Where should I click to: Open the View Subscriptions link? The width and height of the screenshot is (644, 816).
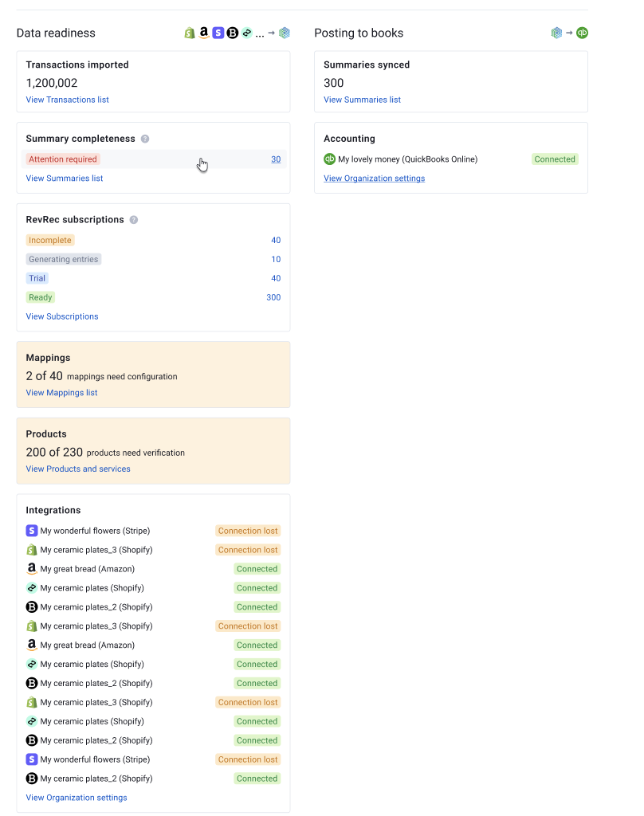pyautogui.click(x=62, y=316)
